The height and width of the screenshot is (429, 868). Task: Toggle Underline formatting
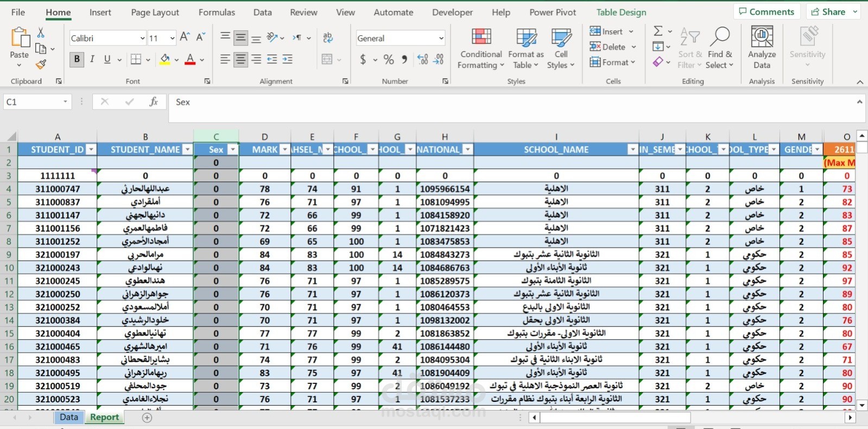coord(107,59)
